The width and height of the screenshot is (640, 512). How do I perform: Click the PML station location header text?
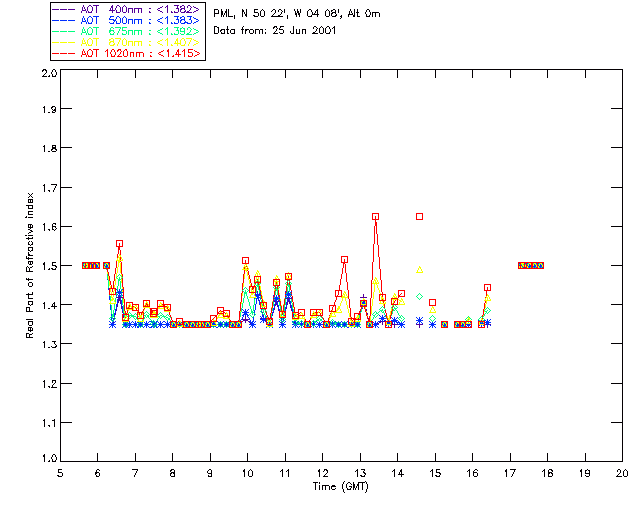297,14
